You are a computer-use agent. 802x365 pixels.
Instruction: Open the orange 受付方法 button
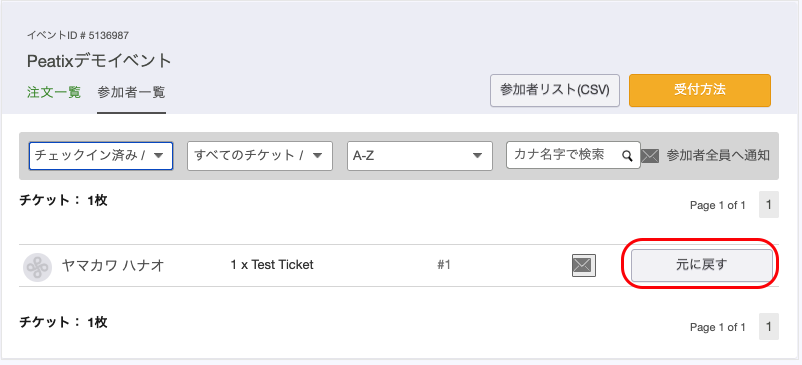[700, 90]
